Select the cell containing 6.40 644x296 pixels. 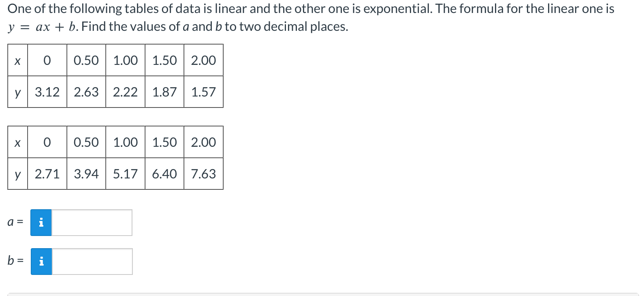(164, 174)
